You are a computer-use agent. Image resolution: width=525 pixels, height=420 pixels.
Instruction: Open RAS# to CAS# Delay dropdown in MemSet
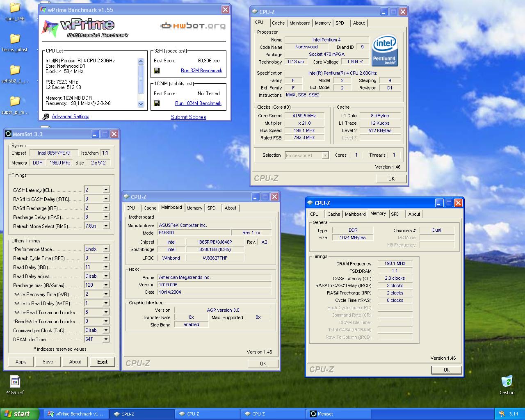[x=106, y=199]
